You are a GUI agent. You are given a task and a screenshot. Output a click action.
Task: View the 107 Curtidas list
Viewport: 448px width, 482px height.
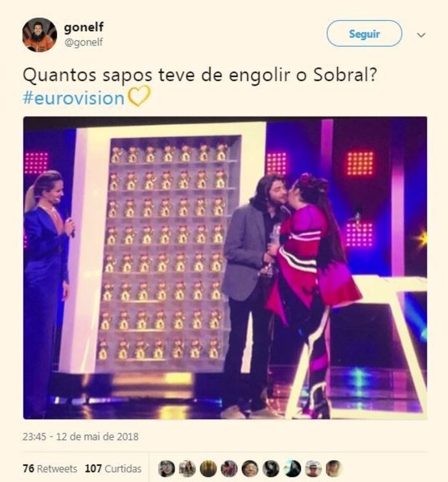[113, 468]
